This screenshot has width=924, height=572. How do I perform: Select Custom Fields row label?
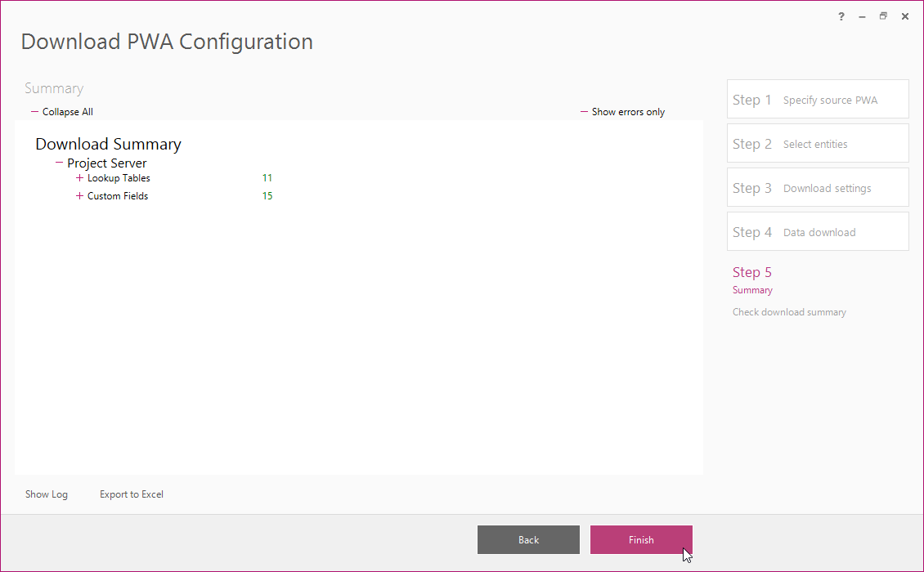click(118, 196)
